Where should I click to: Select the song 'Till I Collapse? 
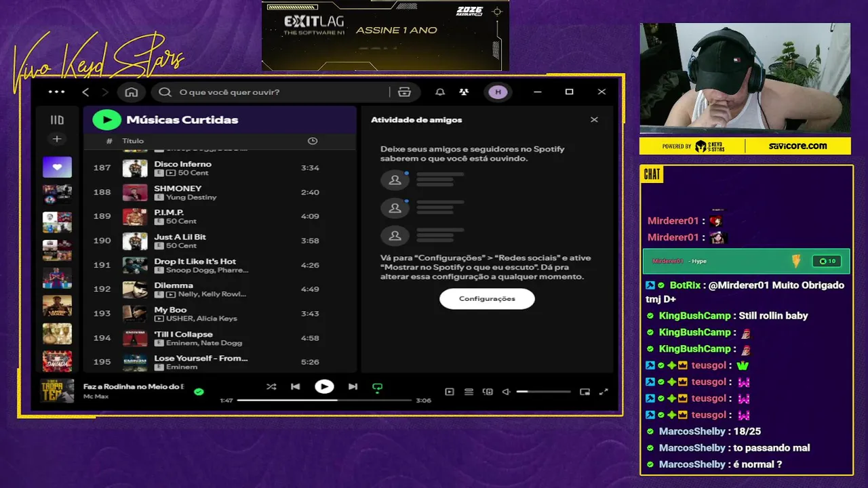[183, 334]
